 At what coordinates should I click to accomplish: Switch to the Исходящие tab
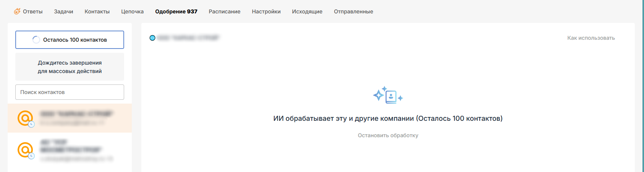coord(307,11)
